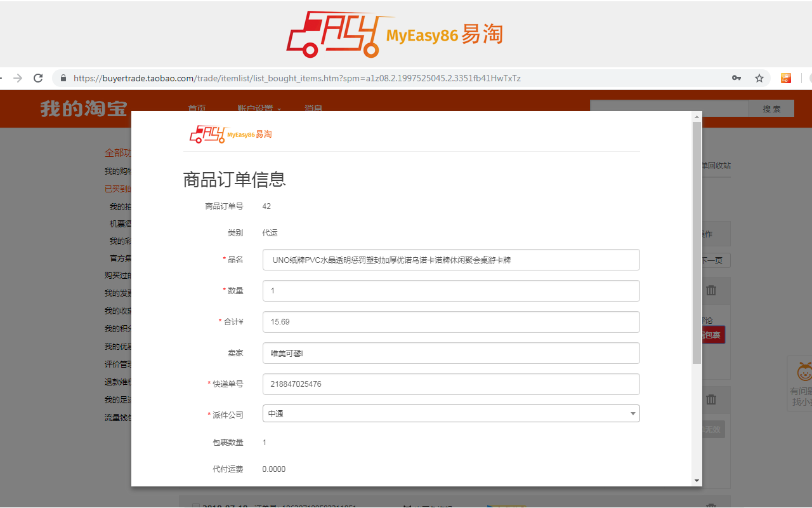Open the 派件公司 courier dropdown showing 中通
This screenshot has width=812, height=508.
coord(632,413)
